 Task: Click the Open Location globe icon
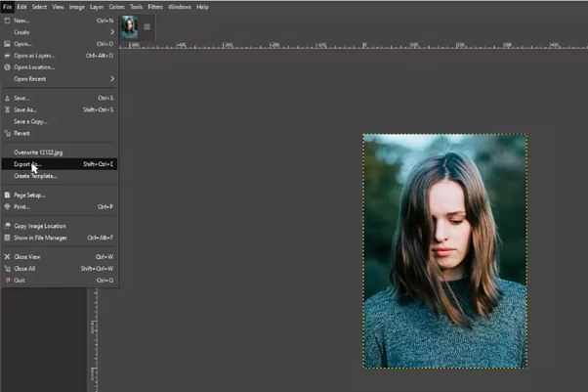pos(7,67)
